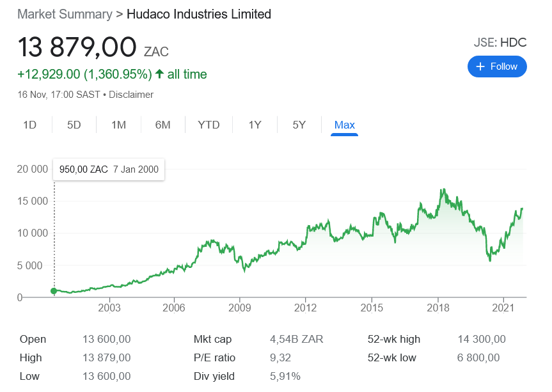The image size is (552, 392).
Task: Click the Div yield value 5,91%
Action: pos(285,377)
